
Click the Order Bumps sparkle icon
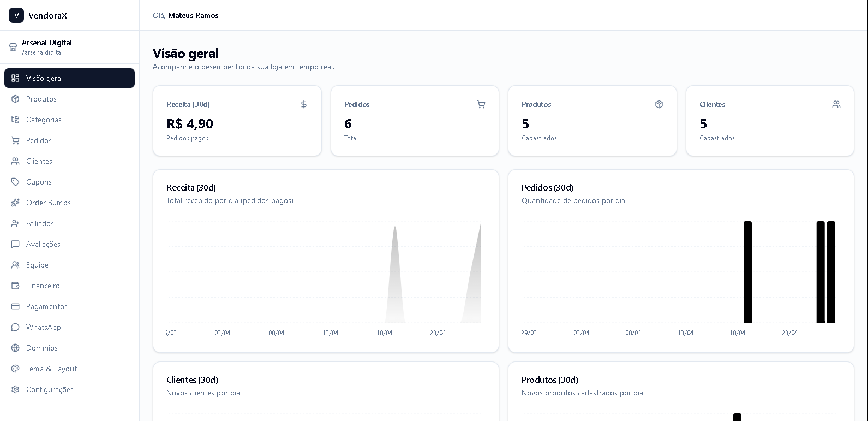coord(15,203)
